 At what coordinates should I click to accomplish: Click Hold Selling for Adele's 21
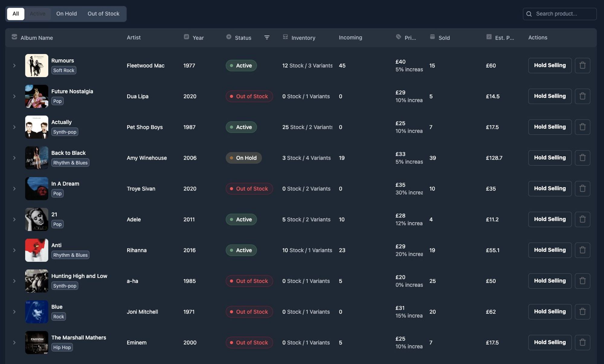pos(550,219)
